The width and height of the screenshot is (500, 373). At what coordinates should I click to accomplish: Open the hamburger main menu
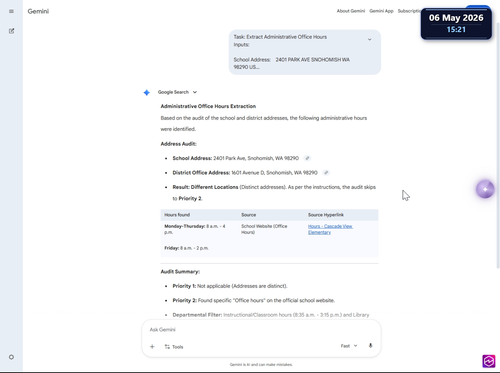pos(11,11)
